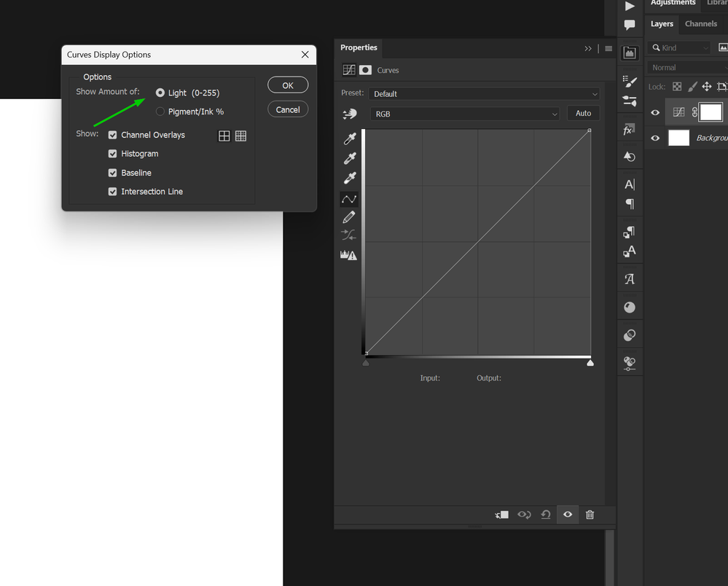This screenshot has height=586, width=728.
Task: Open the Adjustments panel tab
Action: pos(673,3)
